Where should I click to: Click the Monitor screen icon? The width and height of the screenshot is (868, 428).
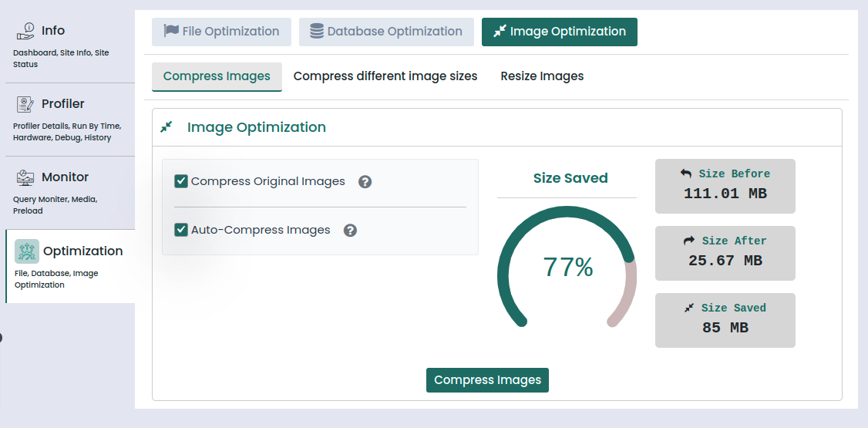[25, 177]
